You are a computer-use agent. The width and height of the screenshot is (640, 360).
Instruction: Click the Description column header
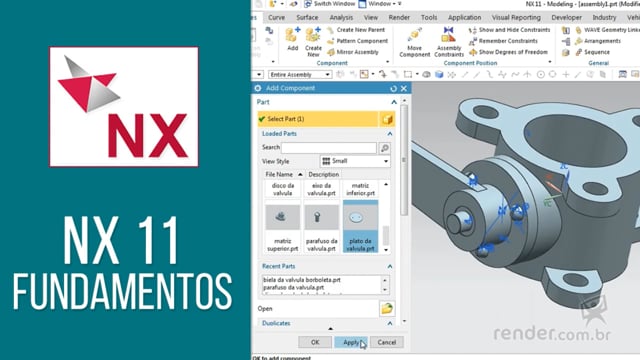[324, 174]
